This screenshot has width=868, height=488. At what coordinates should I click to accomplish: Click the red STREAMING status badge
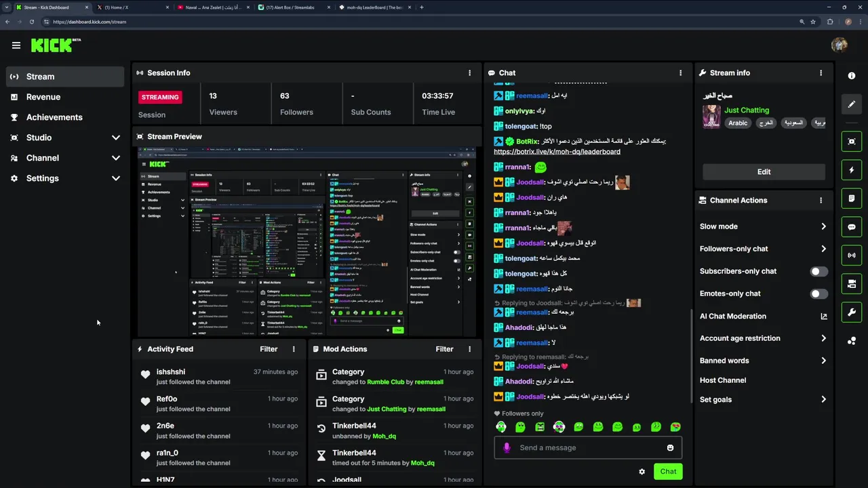coord(160,97)
